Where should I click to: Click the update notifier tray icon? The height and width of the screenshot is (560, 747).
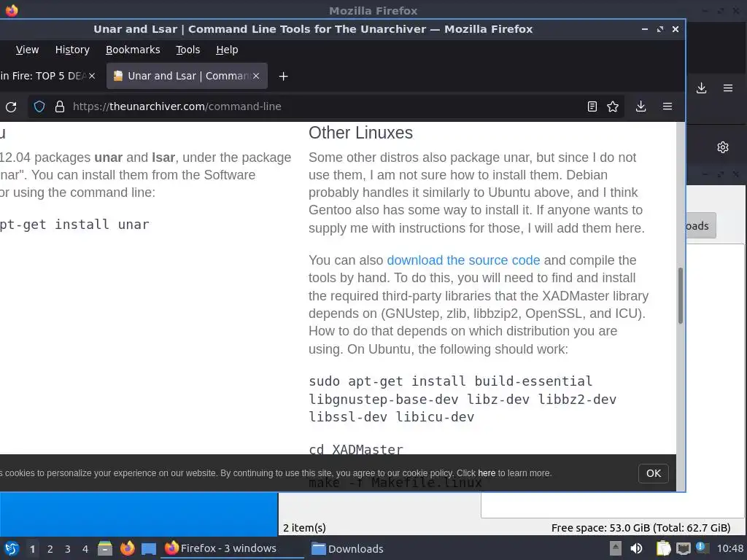[703, 548]
